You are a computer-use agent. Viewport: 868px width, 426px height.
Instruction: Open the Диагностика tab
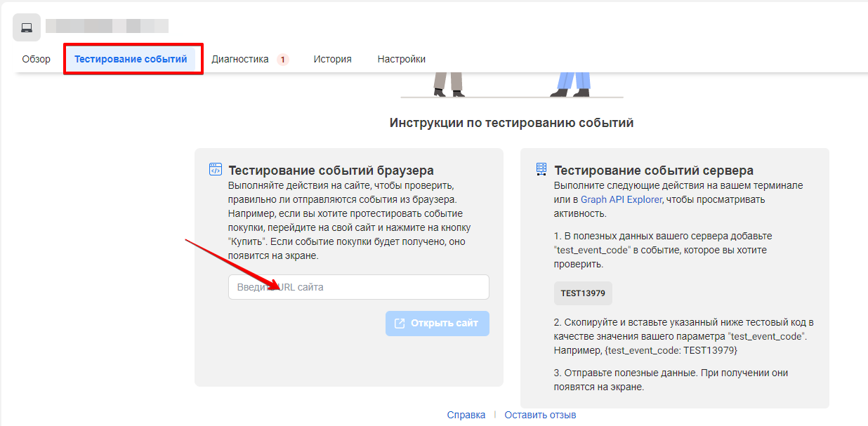(240, 60)
